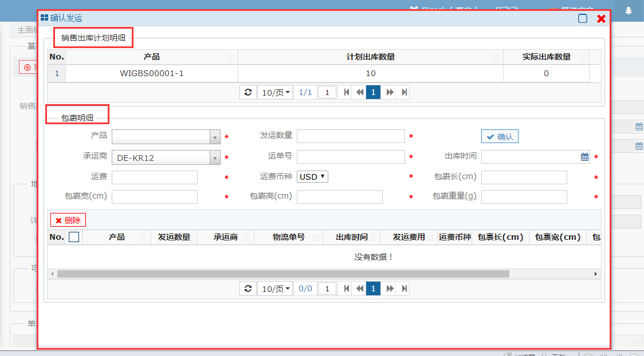Click the 没有数据！ empty message
The image size is (644, 356).
point(374,257)
